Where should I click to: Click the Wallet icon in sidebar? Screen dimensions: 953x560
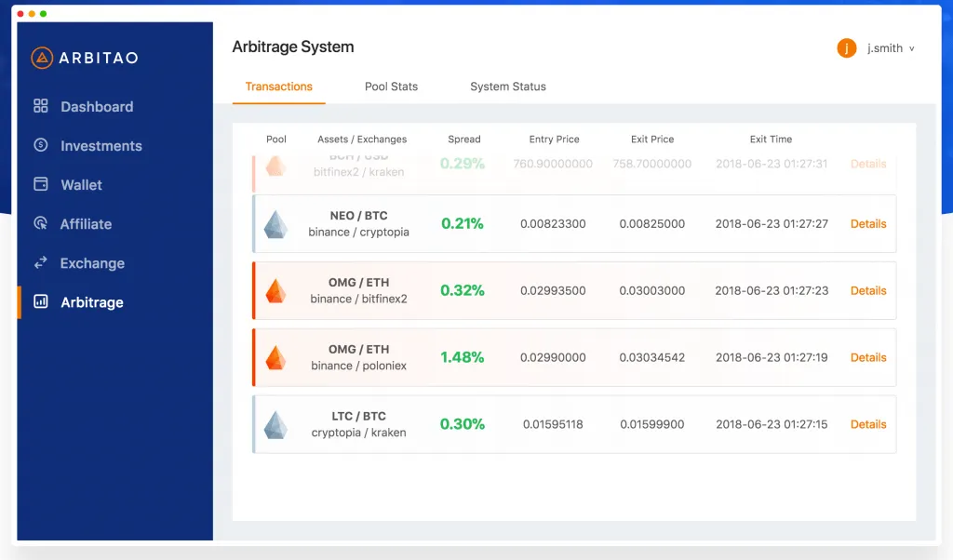[x=40, y=184]
